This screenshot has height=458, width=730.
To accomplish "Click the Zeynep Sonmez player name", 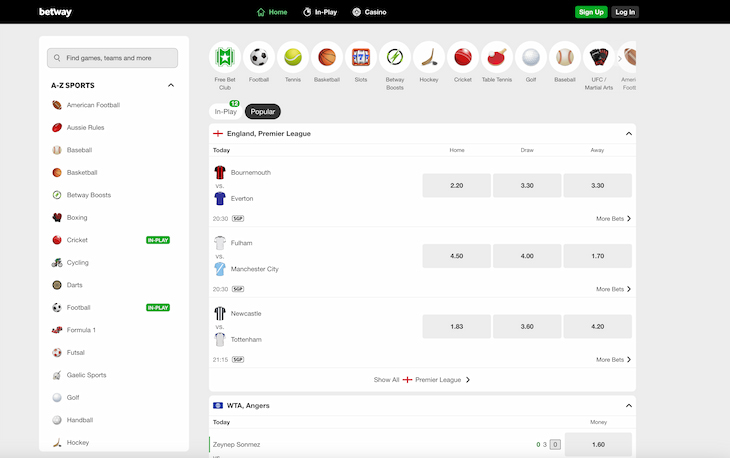I will tap(236, 445).
